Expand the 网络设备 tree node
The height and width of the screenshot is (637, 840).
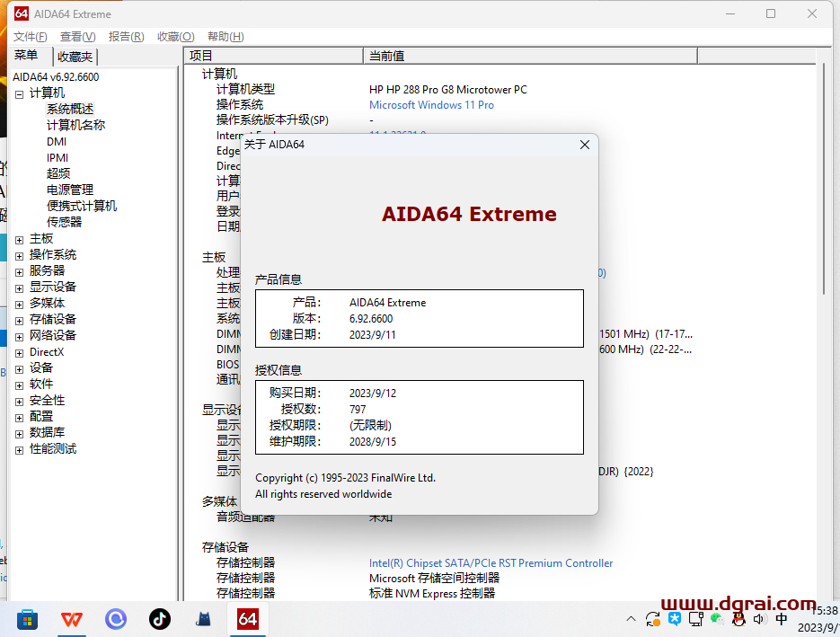point(19,336)
